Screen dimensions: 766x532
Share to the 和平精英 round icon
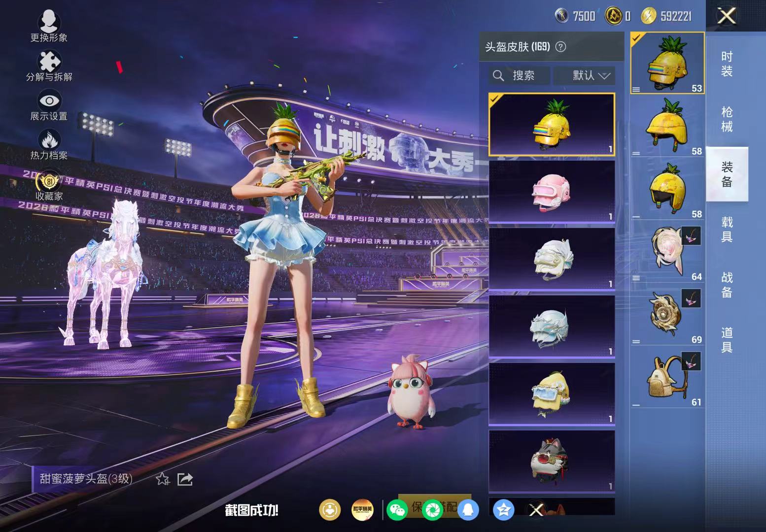(362, 510)
